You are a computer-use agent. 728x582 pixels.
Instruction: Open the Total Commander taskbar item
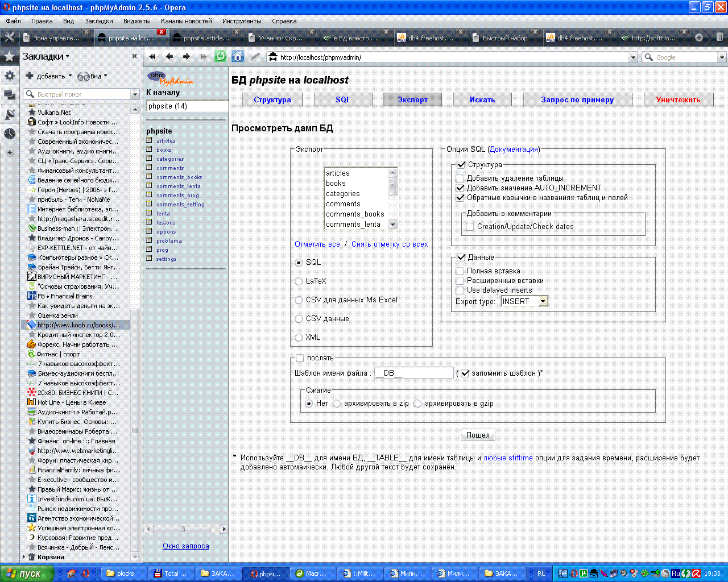click(172, 573)
